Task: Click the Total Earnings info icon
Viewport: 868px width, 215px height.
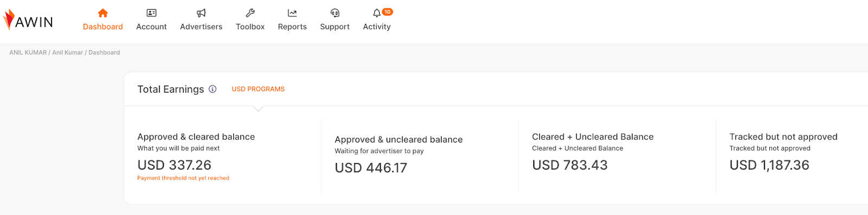Action: point(213,89)
